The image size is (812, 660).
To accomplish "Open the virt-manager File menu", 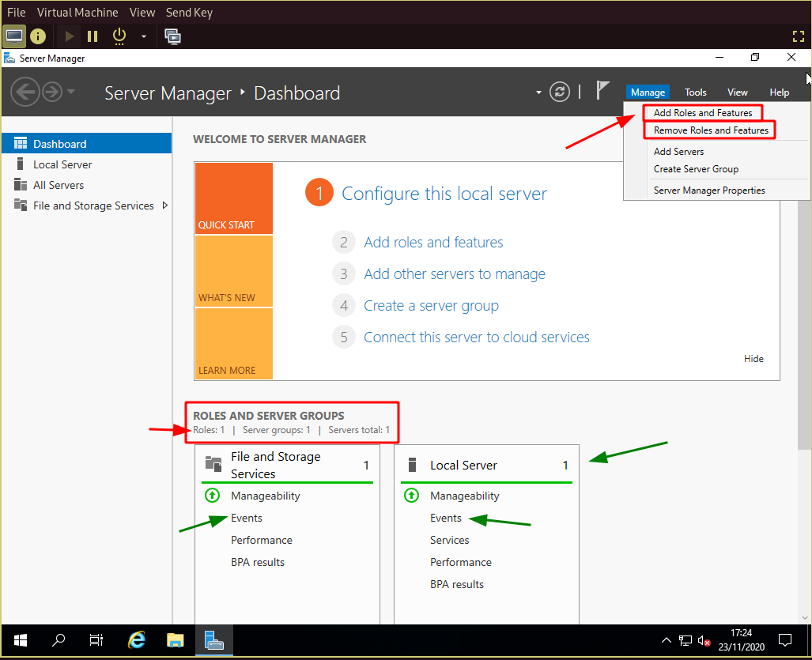I will [17, 13].
